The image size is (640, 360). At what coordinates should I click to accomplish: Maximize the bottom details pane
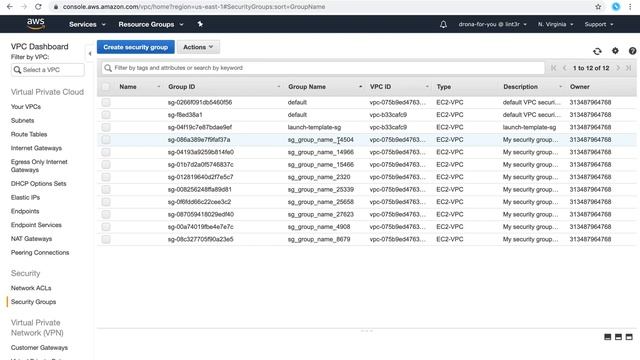click(629, 337)
